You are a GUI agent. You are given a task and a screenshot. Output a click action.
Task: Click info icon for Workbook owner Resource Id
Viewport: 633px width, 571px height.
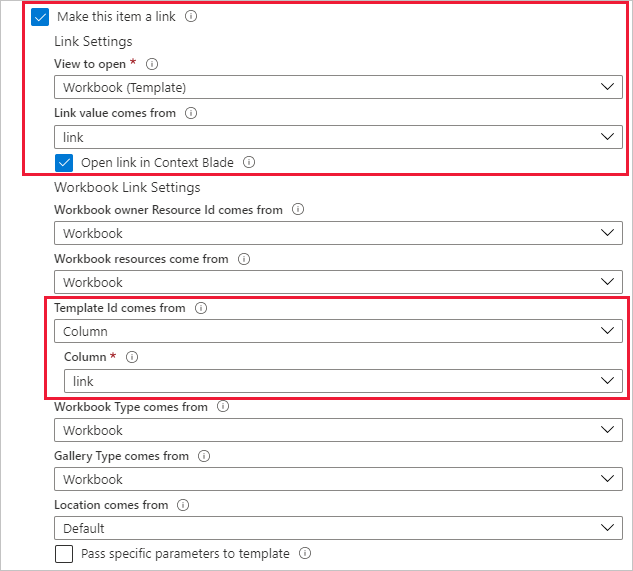(298, 210)
